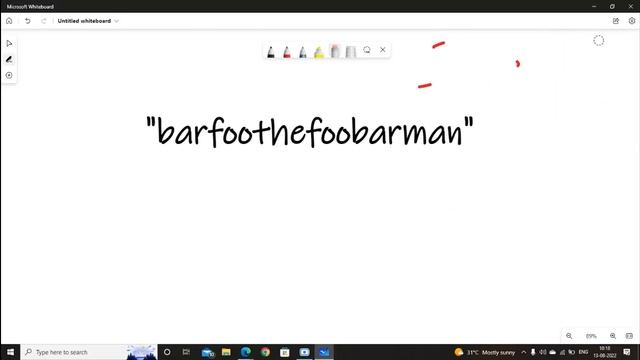Image resolution: width=640 pixels, height=360 pixels.
Task: Open the notification center
Action: (x=627, y=352)
